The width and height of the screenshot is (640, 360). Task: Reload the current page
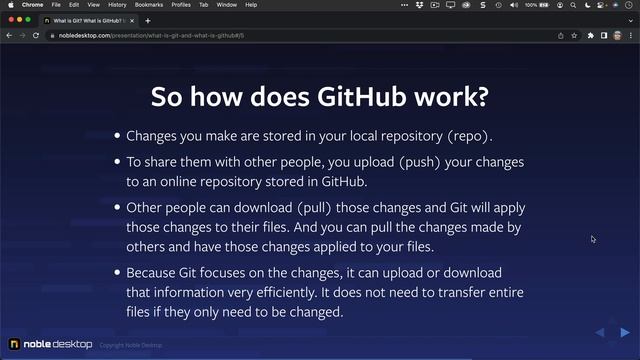pyautogui.click(x=36, y=36)
